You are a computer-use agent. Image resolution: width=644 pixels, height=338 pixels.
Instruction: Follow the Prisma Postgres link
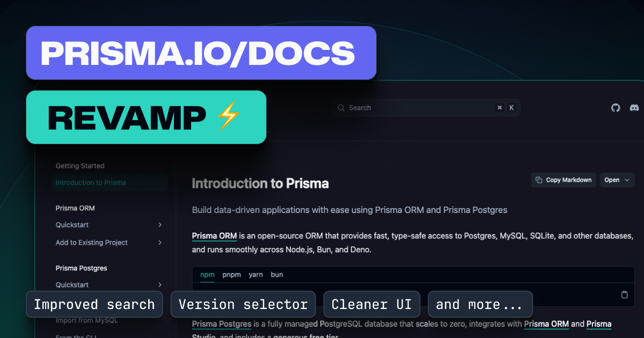tap(222, 324)
